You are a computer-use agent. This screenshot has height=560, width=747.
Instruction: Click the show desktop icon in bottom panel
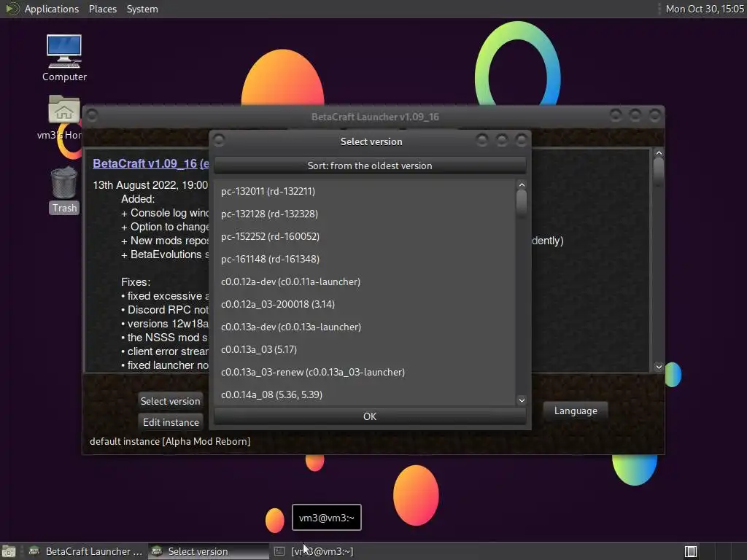tap(9, 551)
